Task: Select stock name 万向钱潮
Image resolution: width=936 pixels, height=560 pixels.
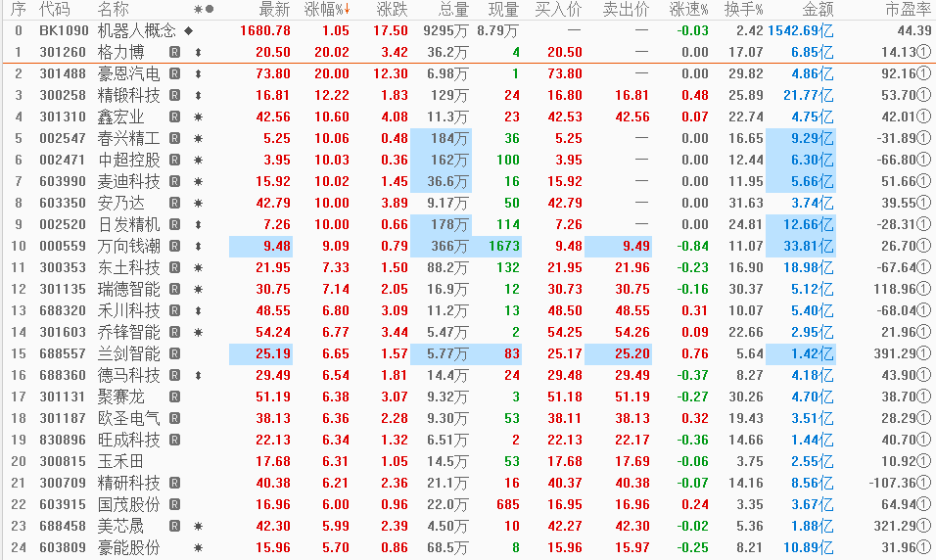Action: click(x=129, y=246)
